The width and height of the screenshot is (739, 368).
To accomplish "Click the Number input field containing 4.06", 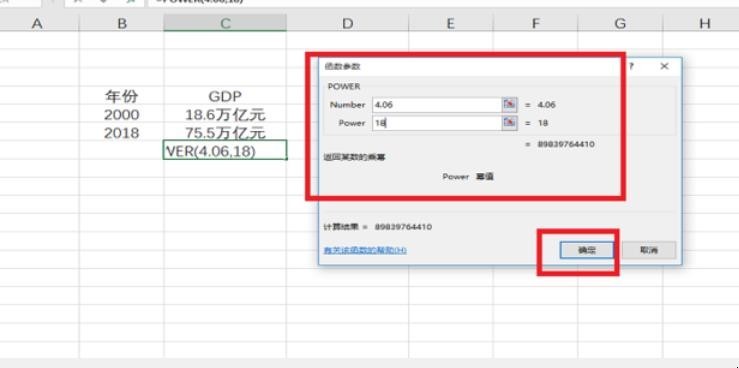I will [436, 105].
